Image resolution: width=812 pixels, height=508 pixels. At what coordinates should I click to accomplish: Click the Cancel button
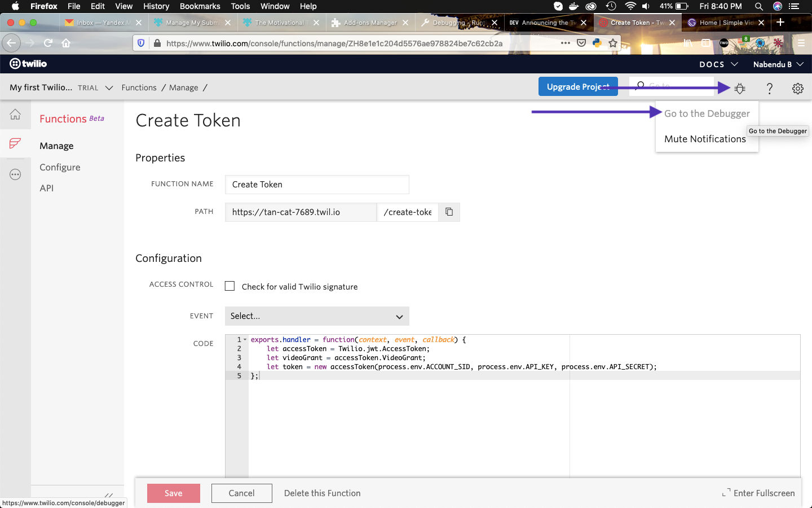coord(241,493)
